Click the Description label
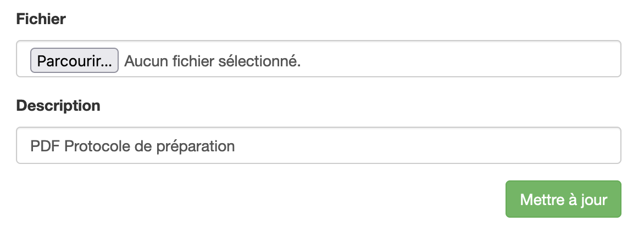This screenshot has width=644, height=227. point(58,105)
